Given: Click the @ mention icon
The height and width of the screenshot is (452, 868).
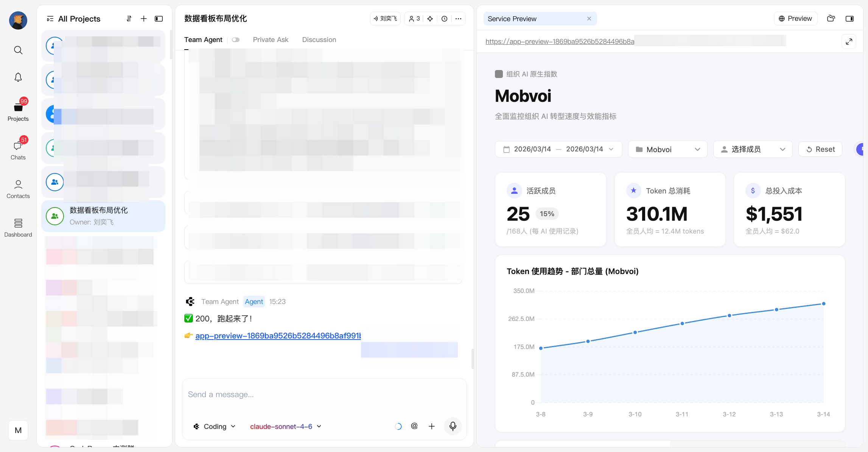Looking at the screenshot, I should pyautogui.click(x=414, y=426).
